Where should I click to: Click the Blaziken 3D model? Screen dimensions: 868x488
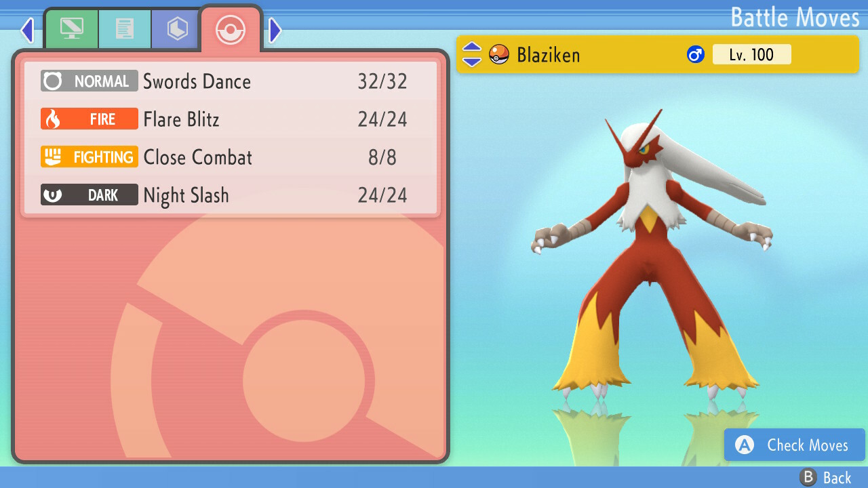coord(651,256)
